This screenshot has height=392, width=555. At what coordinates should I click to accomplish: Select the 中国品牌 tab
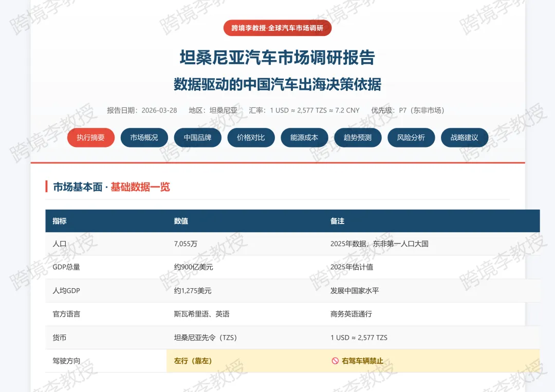[197, 137]
